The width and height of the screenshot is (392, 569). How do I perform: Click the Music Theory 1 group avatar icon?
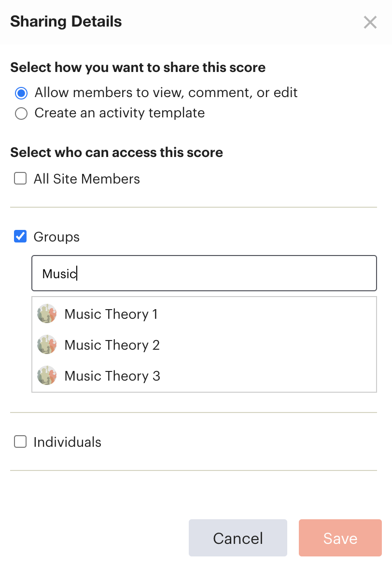click(47, 314)
